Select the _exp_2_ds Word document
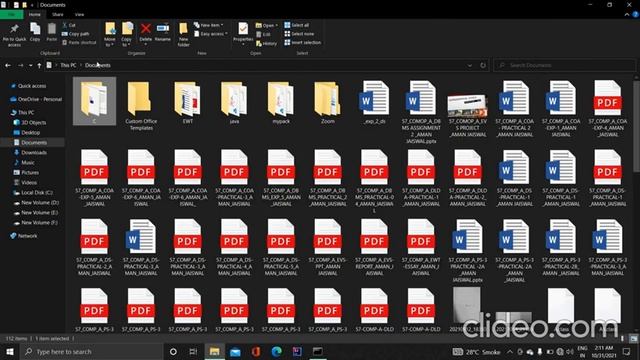The width and height of the screenshot is (640, 360). (374, 102)
